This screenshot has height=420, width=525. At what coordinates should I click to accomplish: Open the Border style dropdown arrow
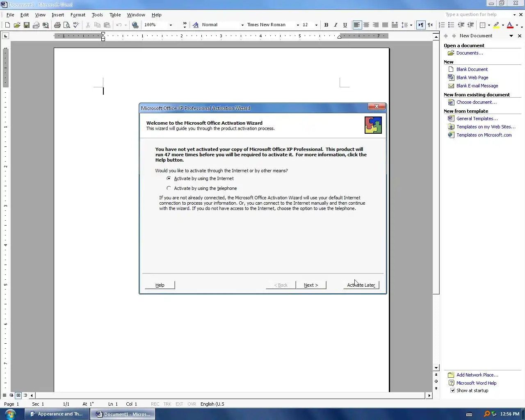tap(489, 25)
